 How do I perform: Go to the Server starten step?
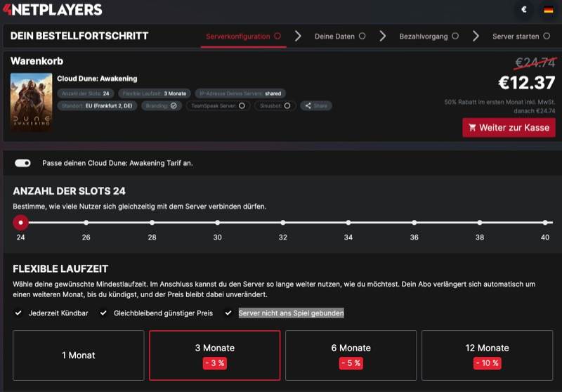pos(521,37)
